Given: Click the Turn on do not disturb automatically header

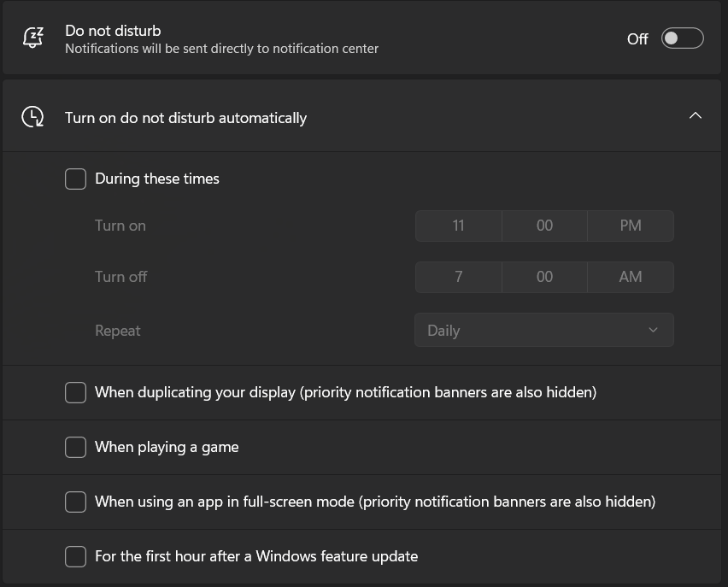Looking at the screenshot, I should pyautogui.click(x=185, y=118).
